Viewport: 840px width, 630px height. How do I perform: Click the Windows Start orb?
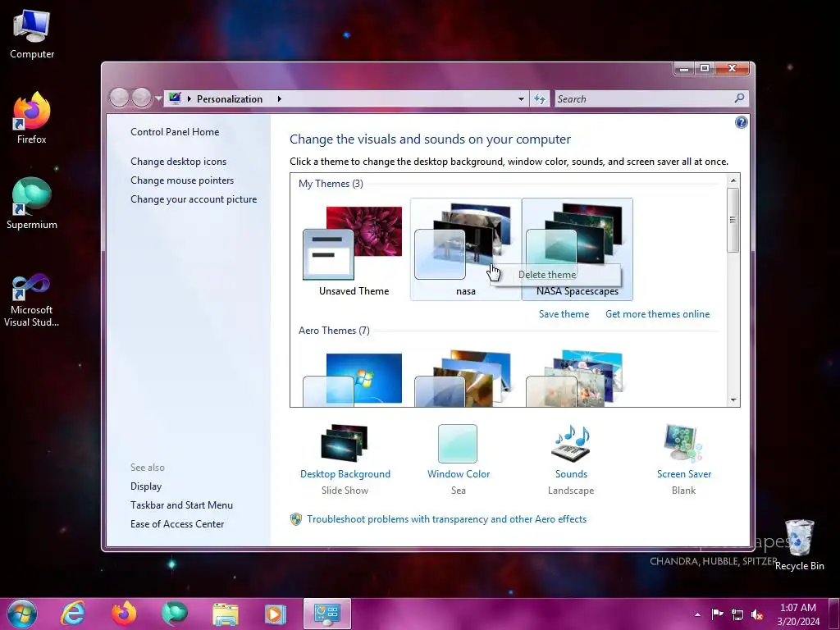(x=22, y=614)
